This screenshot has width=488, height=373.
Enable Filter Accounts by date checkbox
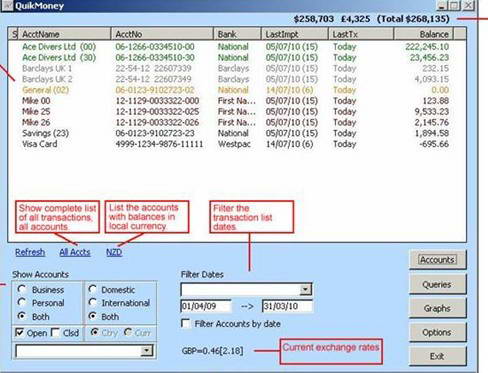tap(186, 323)
